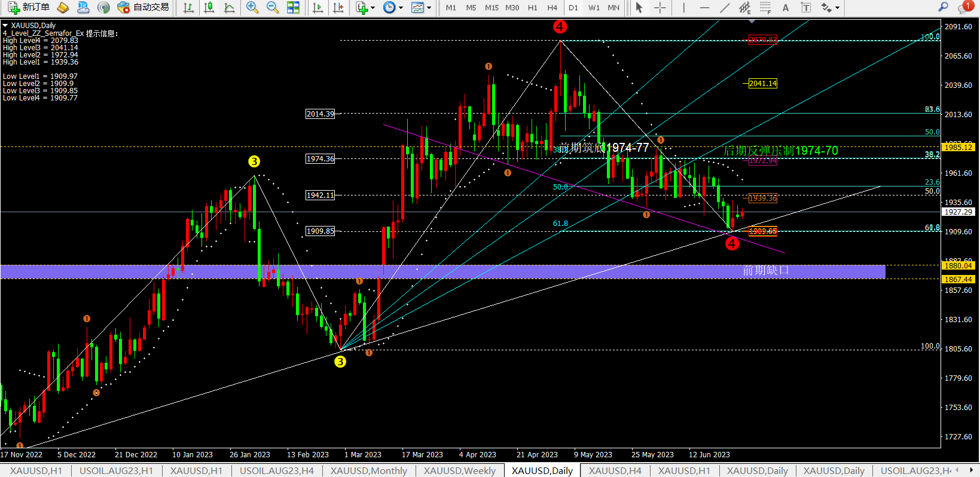
Task: Switch chart to line chart style
Action: coord(229,7)
